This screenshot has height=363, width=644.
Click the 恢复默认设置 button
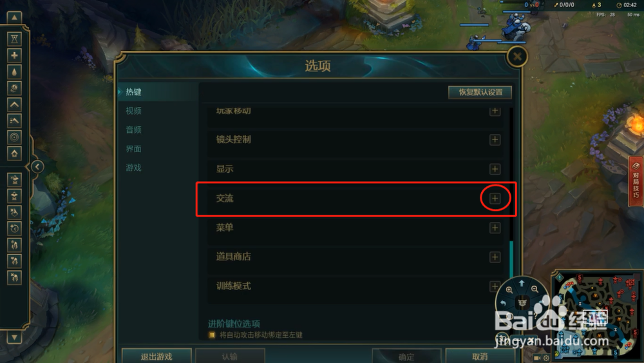coord(480,92)
